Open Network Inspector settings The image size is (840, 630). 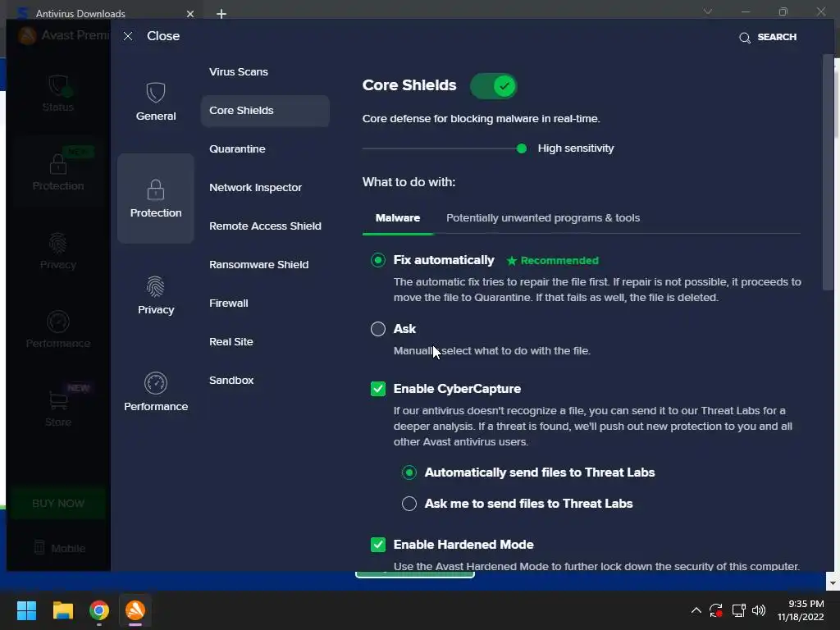click(x=256, y=188)
